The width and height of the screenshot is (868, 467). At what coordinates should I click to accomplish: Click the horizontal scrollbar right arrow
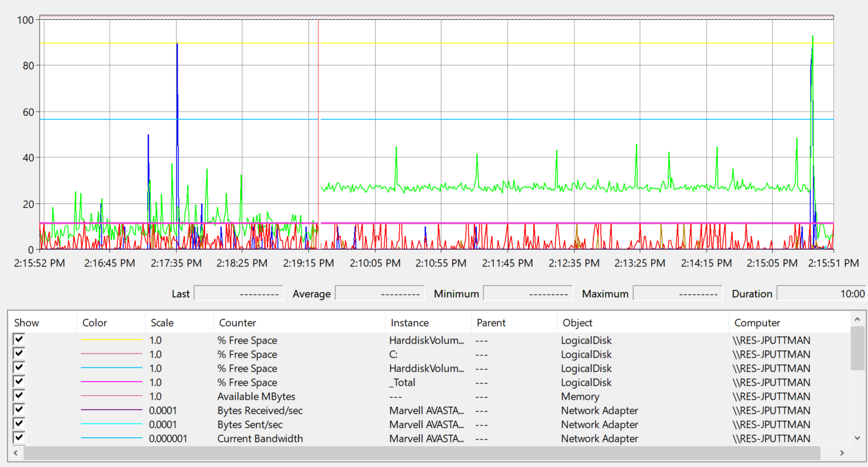tap(842, 453)
